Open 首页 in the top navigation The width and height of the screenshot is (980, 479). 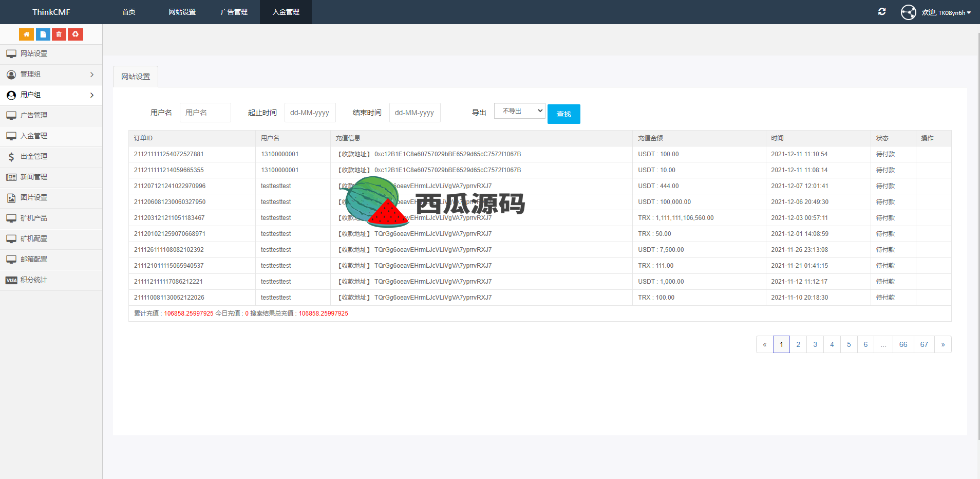coord(128,12)
